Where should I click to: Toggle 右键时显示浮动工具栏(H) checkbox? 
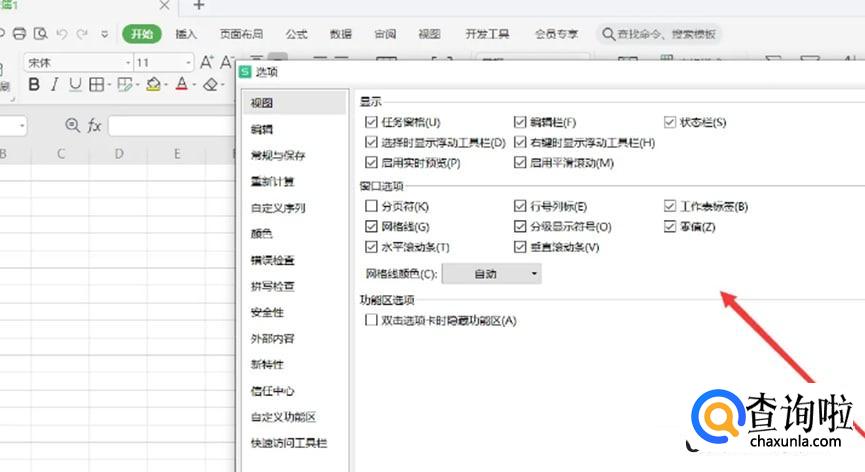click(520, 142)
